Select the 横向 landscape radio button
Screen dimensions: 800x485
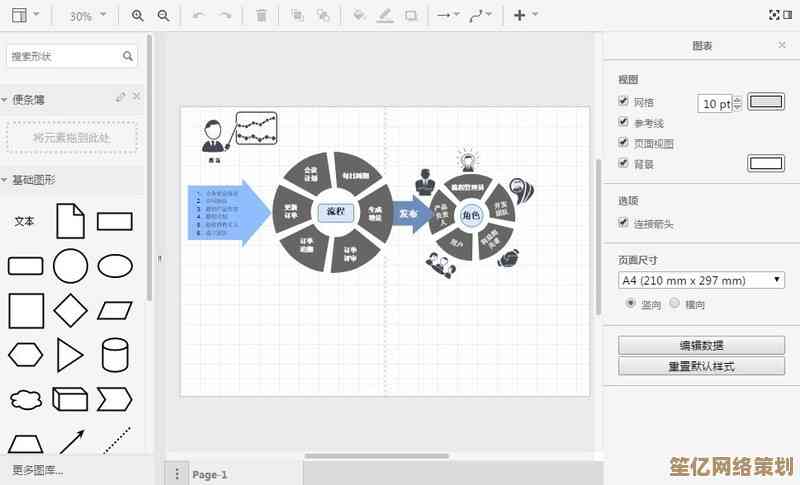(675, 303)
